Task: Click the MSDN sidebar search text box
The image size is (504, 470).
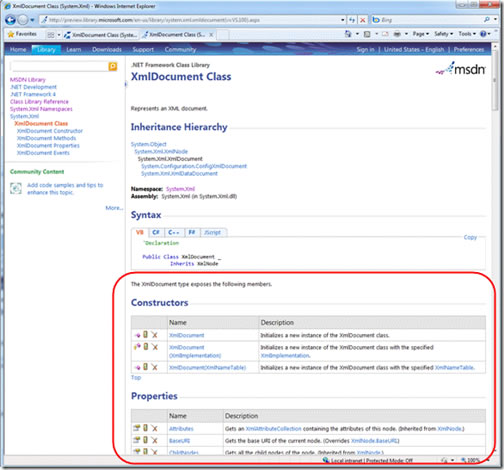Action: coord(59,66)
